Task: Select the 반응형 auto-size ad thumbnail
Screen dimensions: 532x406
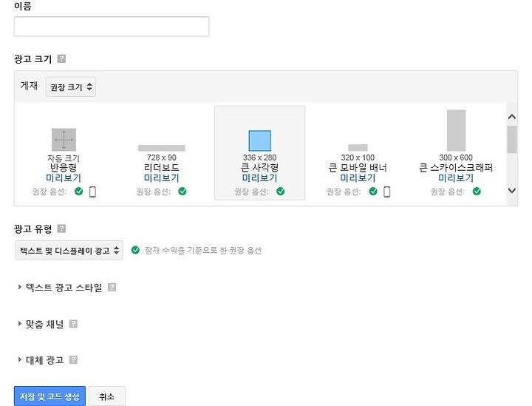Action: click(64, 140)
